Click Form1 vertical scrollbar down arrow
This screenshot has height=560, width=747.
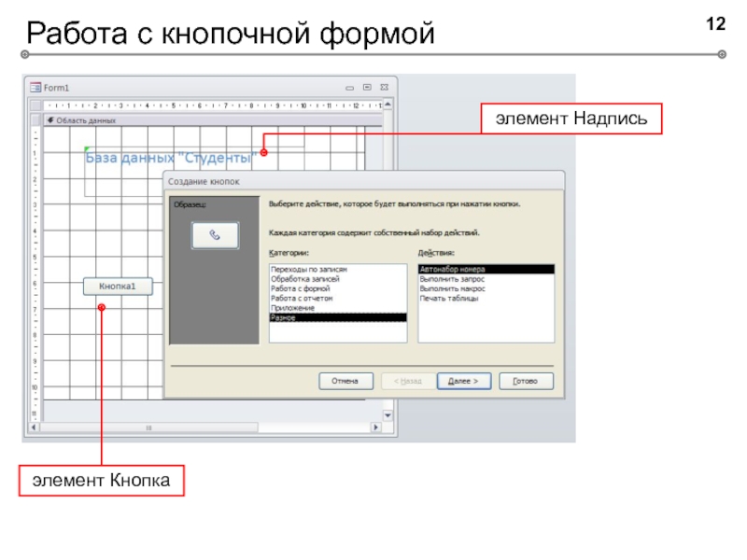coord(388,415)
